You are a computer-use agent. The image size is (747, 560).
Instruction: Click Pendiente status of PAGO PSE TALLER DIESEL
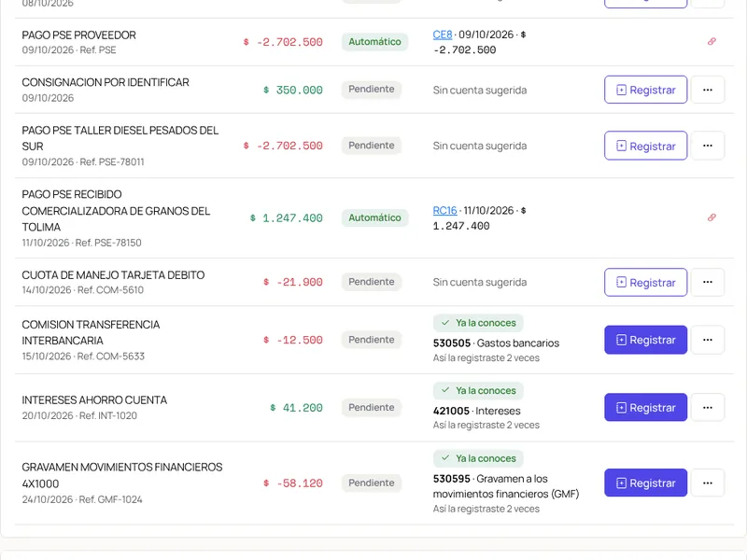371,146
